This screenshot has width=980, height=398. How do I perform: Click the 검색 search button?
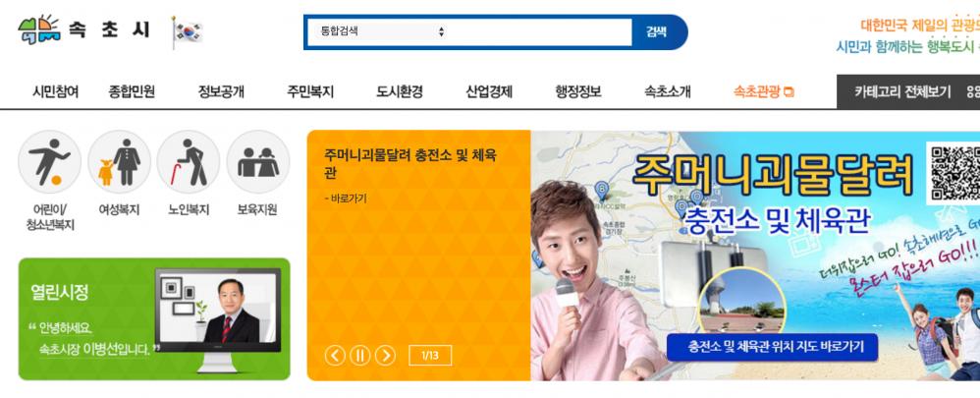[658, 31]
